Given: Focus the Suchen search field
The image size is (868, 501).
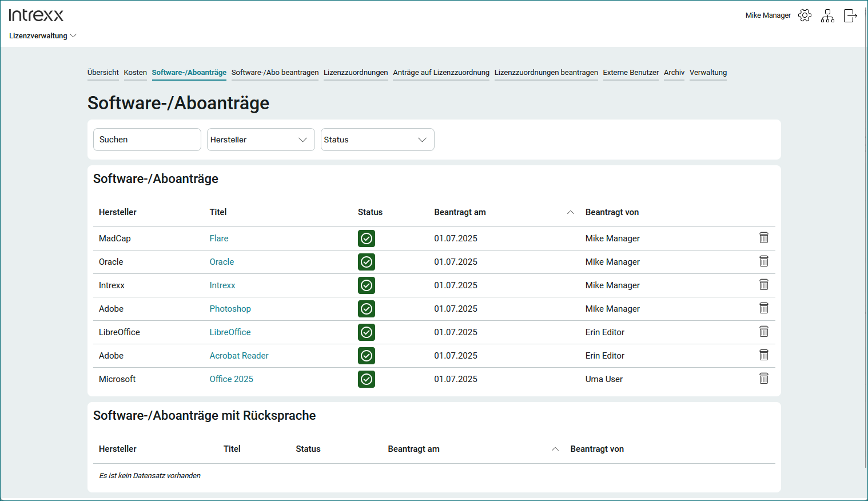Looking at the screenshot, I should point(147,140).
